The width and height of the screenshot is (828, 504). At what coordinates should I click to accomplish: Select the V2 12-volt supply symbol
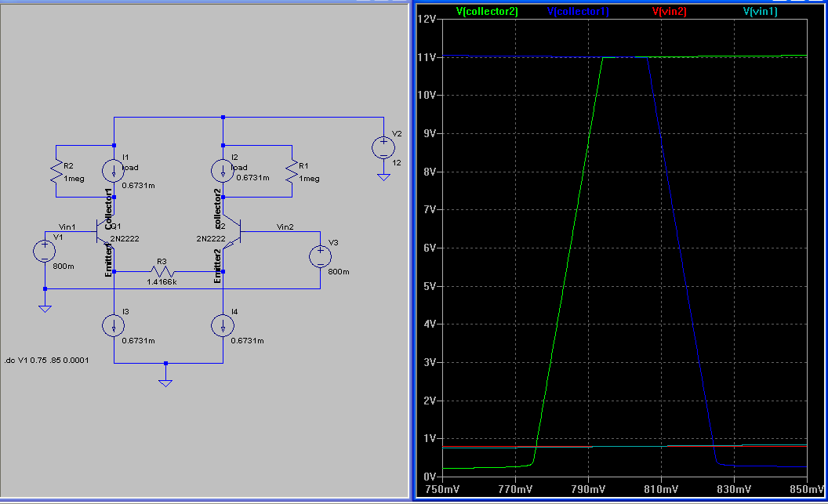[383, 148]
